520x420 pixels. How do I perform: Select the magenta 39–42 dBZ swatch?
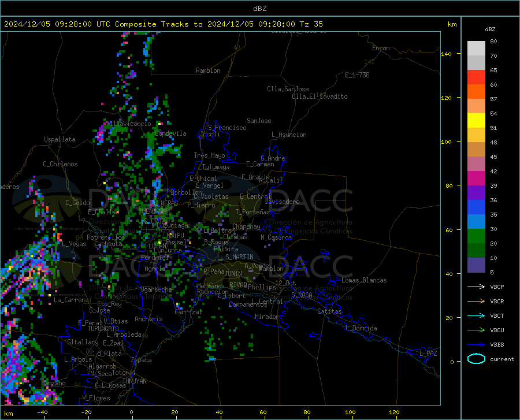coord(476,179)
